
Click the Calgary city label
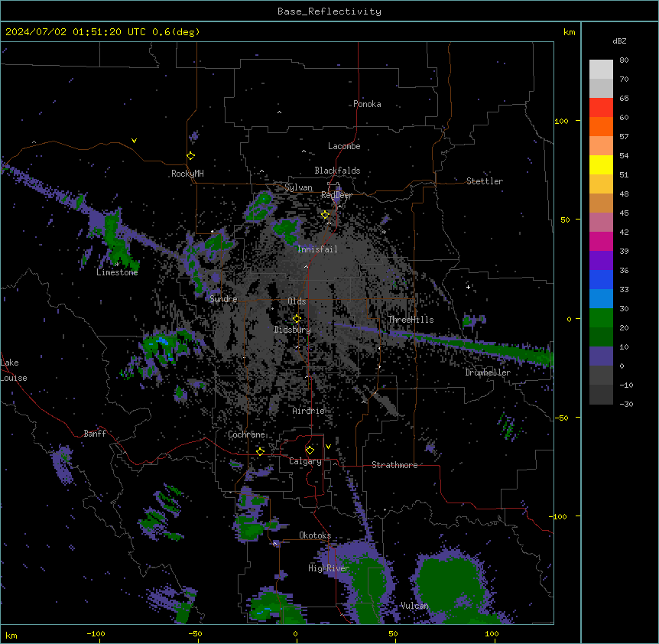click(x=305, y=461)
